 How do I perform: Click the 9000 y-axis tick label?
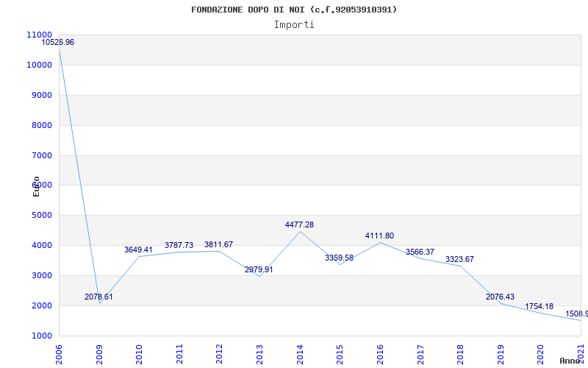point(41,96)
